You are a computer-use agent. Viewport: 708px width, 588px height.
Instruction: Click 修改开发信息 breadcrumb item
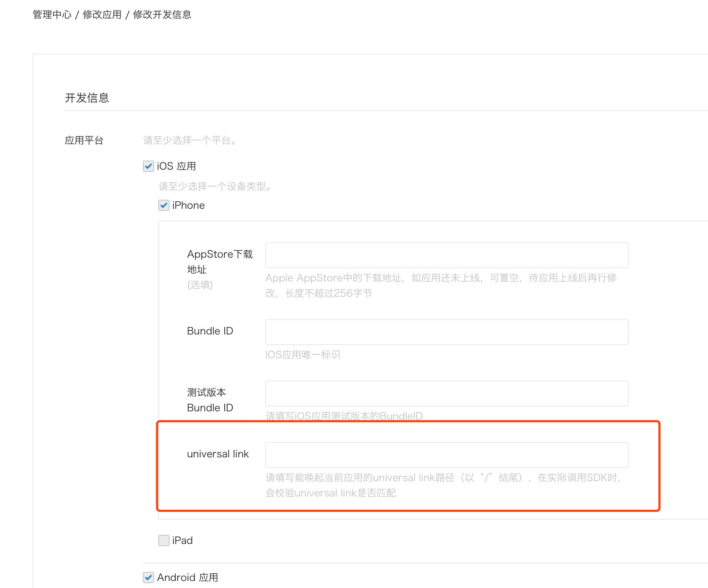tap(162, 15)
